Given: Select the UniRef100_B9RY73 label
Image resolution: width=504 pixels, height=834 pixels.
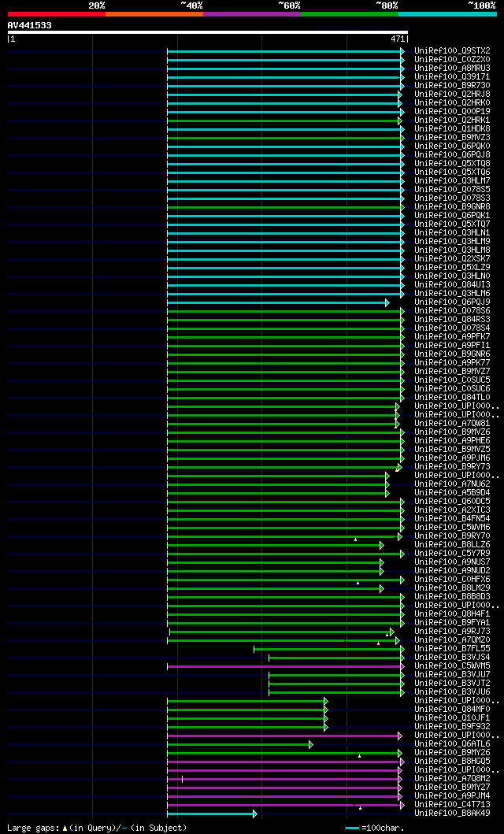Looking at the screenshot, I should point(453,466).
